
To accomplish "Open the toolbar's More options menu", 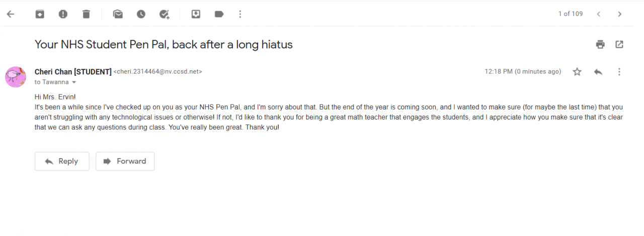I will (240, 14).
